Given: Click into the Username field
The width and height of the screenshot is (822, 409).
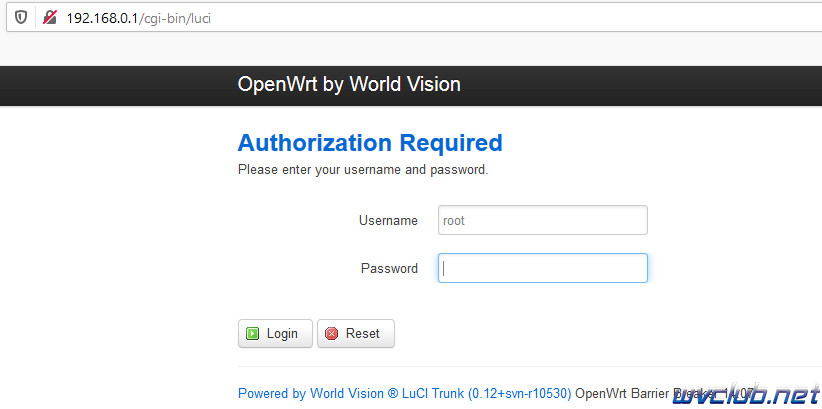Looking at the screenshot, I should click(543, 220).
